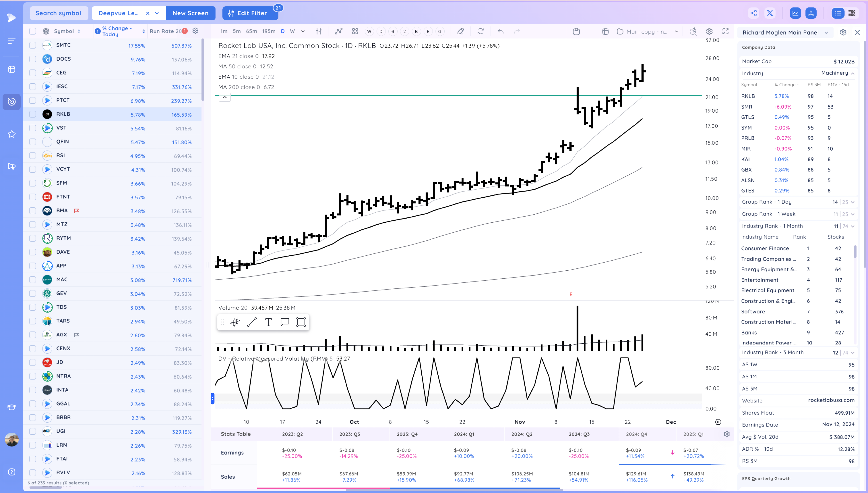Check the SMTC row checkbox

(33, 45)
